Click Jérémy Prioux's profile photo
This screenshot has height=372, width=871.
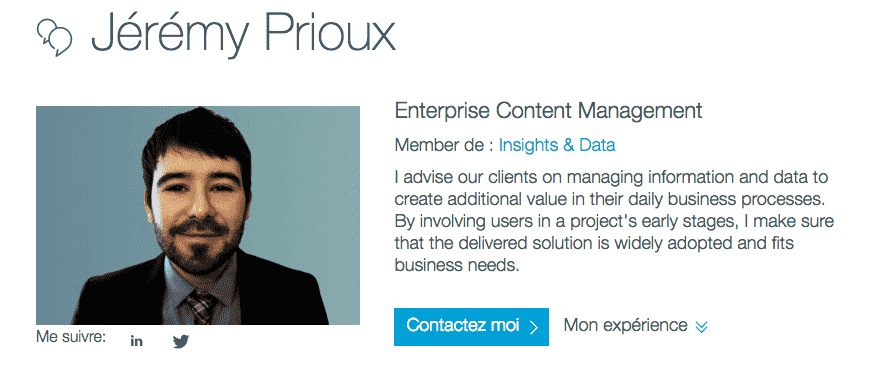click(x=198, y=215)
